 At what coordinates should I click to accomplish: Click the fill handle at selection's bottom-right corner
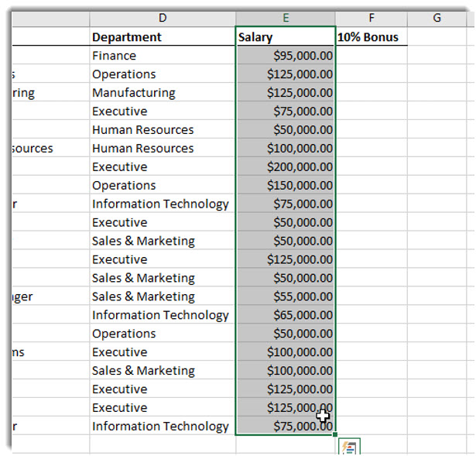[x=335, y=435]
